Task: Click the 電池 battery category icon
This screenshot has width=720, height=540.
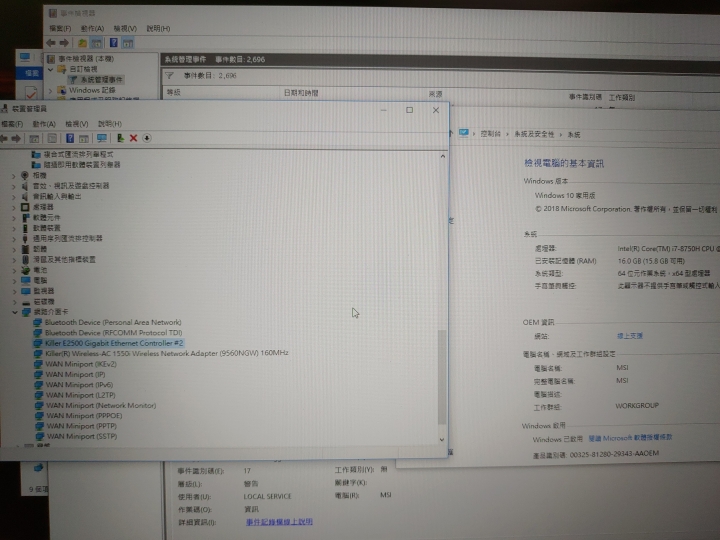Action: tap(26, 270)
